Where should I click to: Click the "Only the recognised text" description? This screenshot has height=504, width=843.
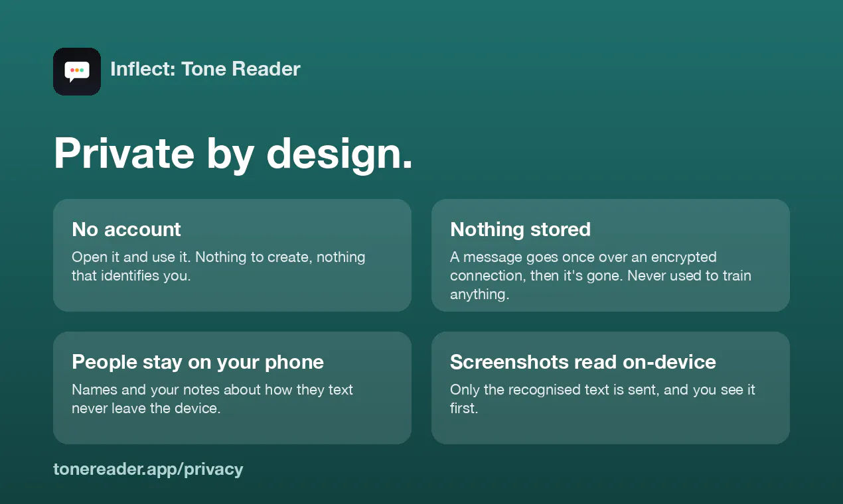pyautogui.click(x=603, y=399)
